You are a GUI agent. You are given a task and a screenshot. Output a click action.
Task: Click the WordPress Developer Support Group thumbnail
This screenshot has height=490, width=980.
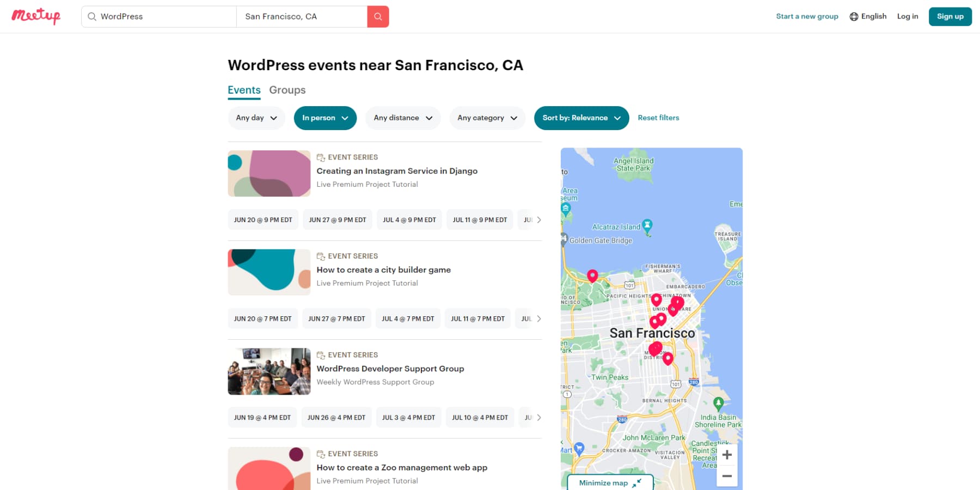pos(268,371)
